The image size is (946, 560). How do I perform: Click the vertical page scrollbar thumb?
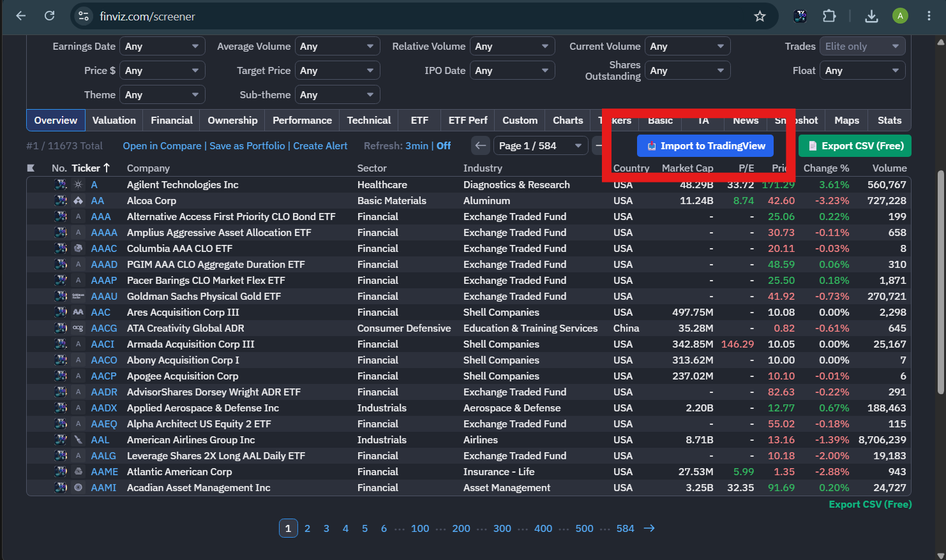(940, 281)
